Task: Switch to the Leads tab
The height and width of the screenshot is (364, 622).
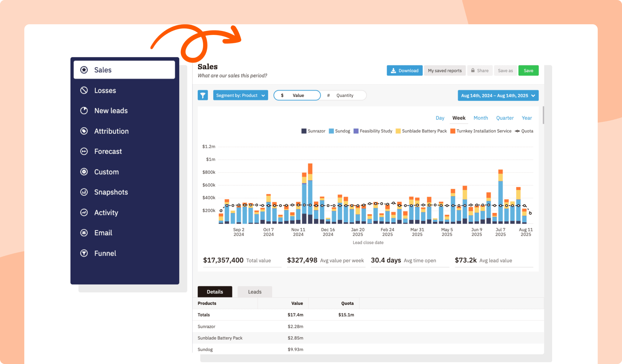Action: click(x=255, y=292)
